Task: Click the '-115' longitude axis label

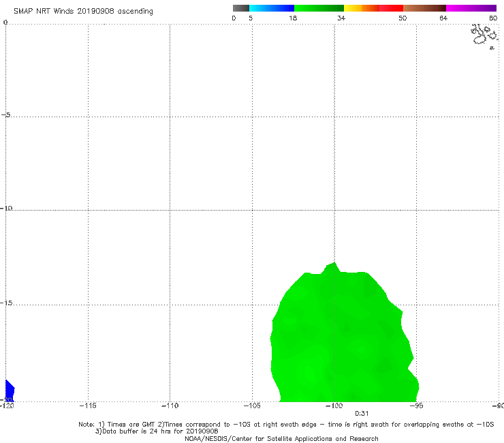Action: [x=88, y=406]
